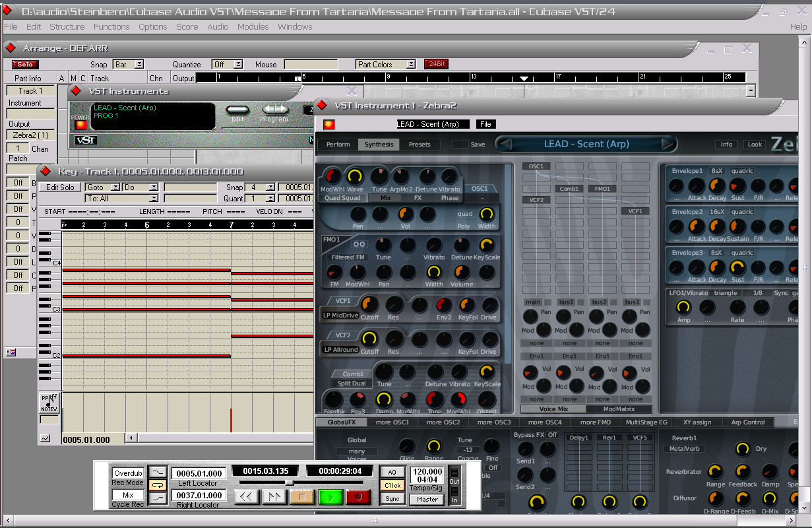Screen dimensions: 812x528
Task: Toggle the VST Instruments Power button
Action: coord(80,123)
